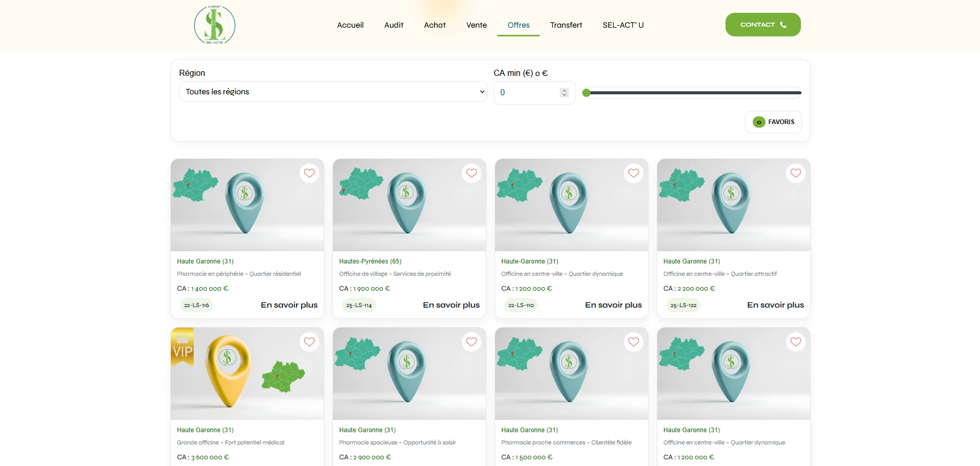Open the Pharmacie spacieuse listing image
Image resolution: width=980 pixels, height=466 pixels.
tap(409, 374)
